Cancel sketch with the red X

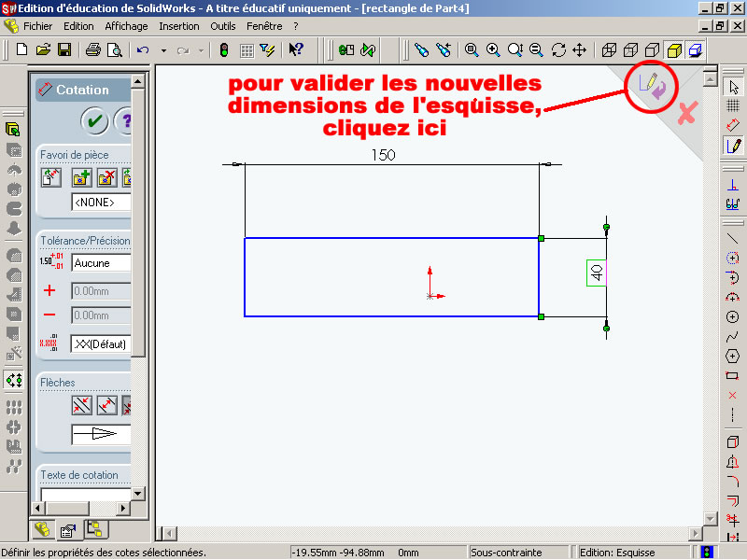687,114
